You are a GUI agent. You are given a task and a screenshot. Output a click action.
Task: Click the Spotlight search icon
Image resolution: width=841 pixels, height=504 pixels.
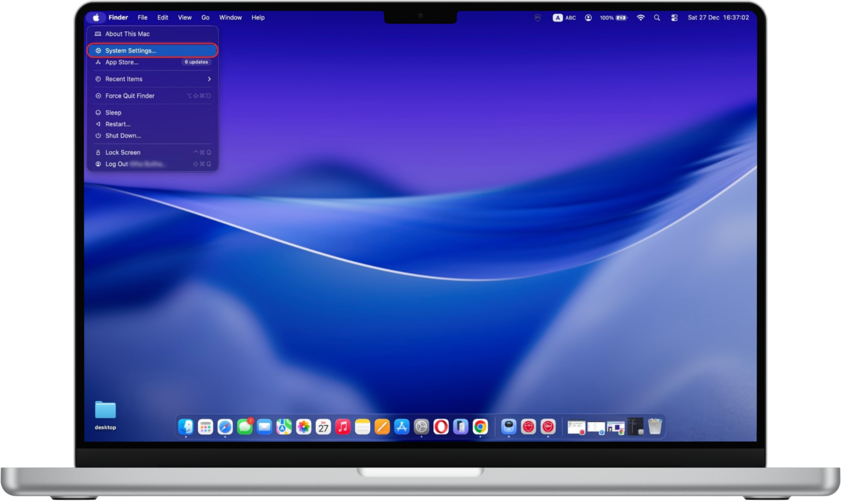[657, 18]
